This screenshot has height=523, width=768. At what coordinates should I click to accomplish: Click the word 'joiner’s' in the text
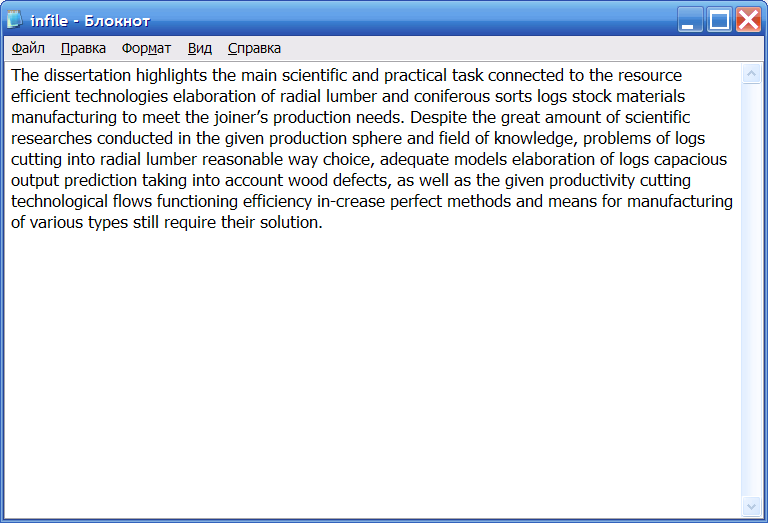(241, 118)
